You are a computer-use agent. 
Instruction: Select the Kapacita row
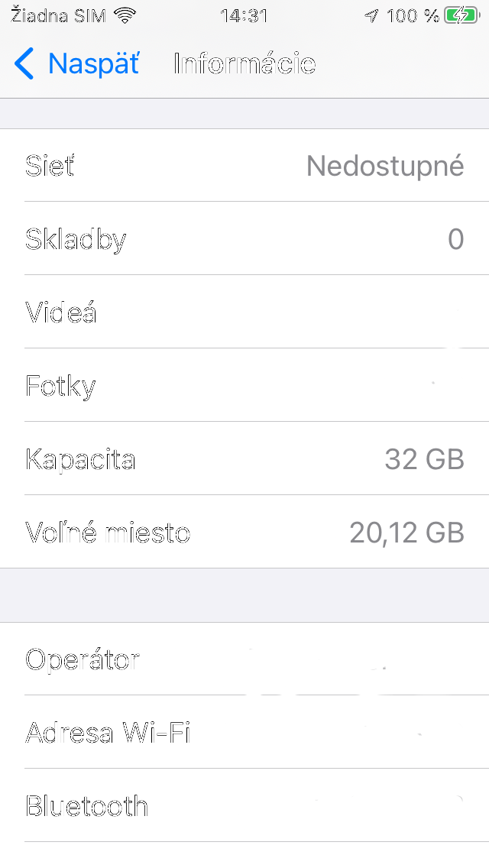click(244, 459)
